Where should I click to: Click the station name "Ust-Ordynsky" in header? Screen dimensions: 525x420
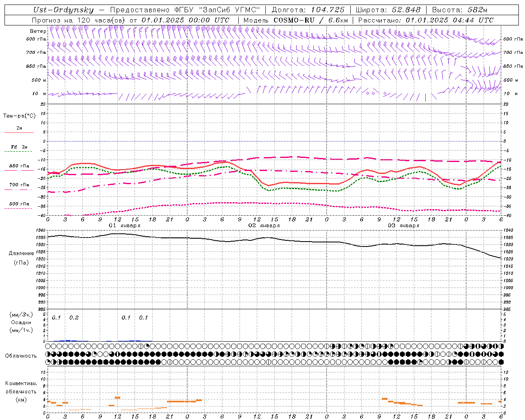coord(64,10)
